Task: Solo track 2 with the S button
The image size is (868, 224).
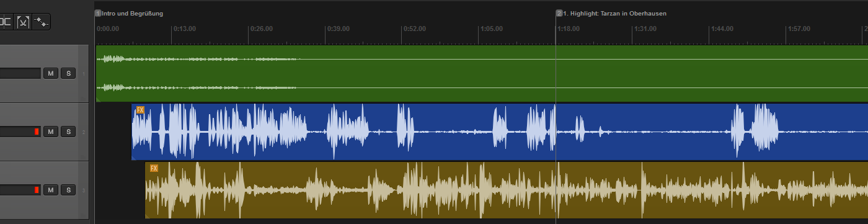Action: tap(68, 132)
